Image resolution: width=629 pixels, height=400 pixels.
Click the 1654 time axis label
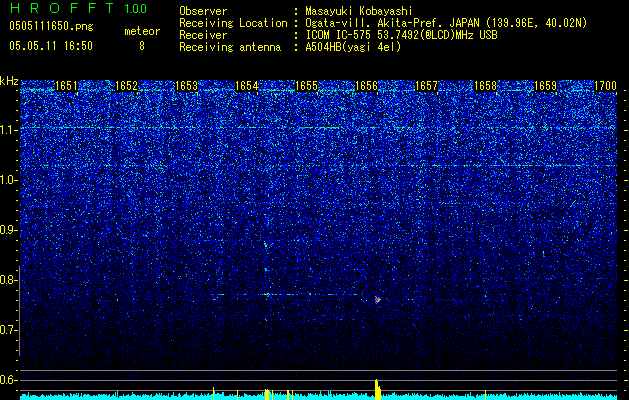point(246,86)
